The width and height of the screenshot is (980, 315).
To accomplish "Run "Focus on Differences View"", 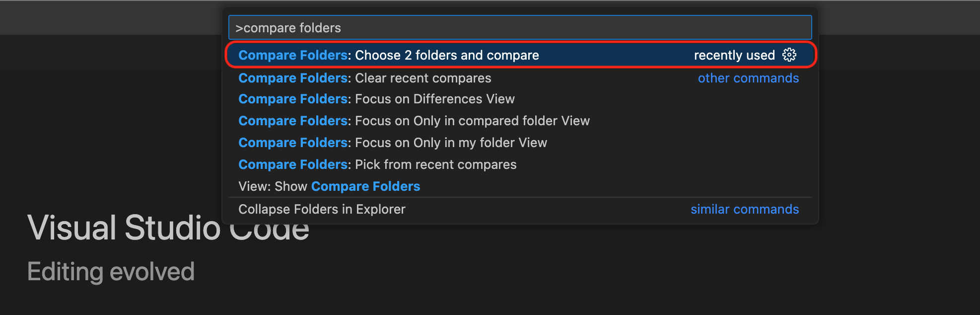I will click(434, 99).
